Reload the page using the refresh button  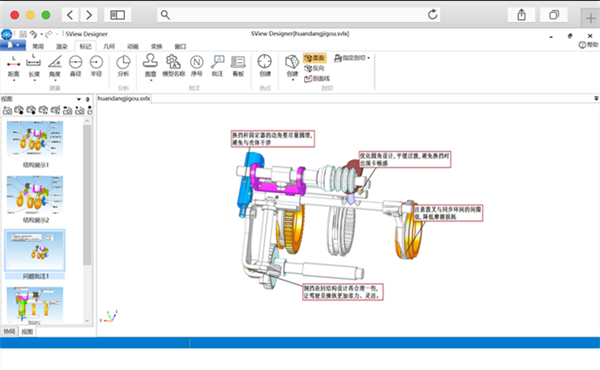432,15
